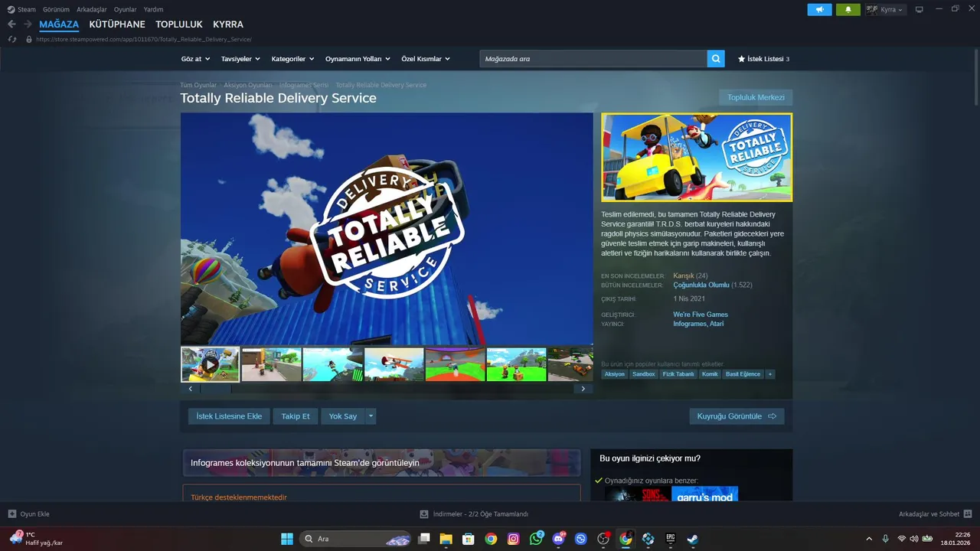The height and width of the screenshot is (551, 980).
Task: Play the first video thumbnail
Action: [x=211, y=364]
